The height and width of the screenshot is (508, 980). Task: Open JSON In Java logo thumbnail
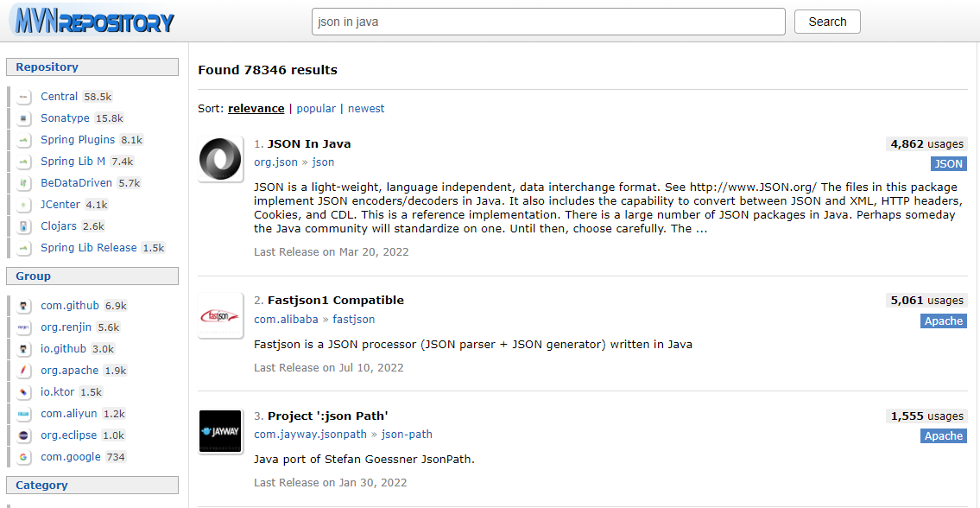[x=221, y=159]
